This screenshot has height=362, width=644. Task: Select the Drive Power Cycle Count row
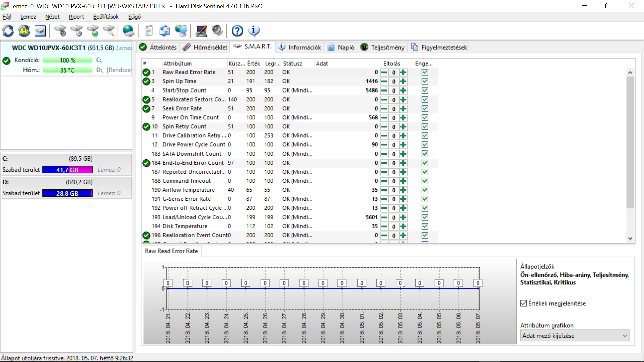pyautogui.click(x=289, y=145)
